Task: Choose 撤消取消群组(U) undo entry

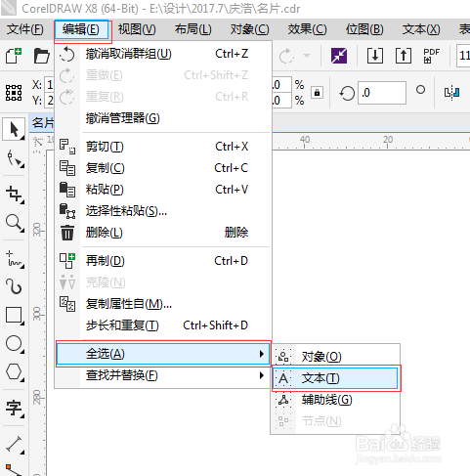Action: click(x=163, y=54)
